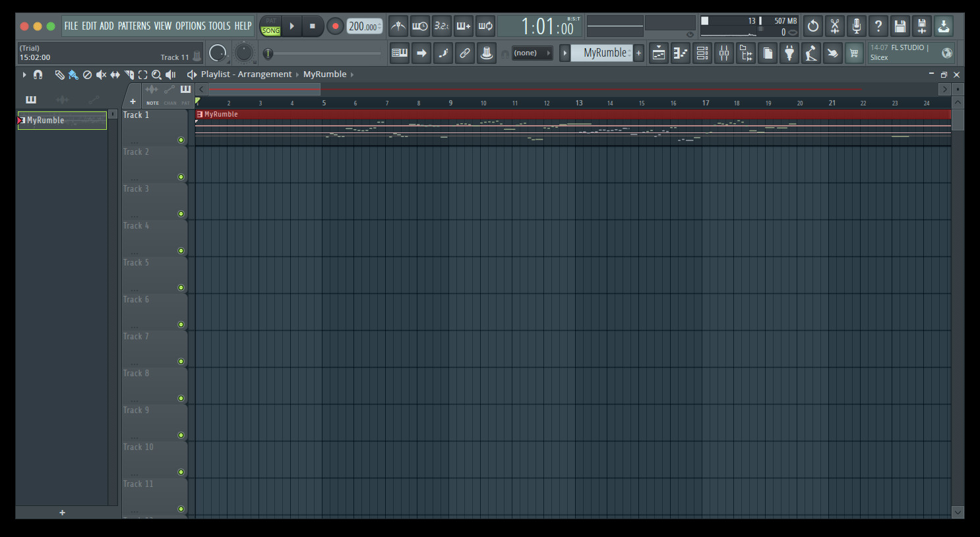Click the Record button
This screenshot has width=980, height=537.
click(335, 26)
